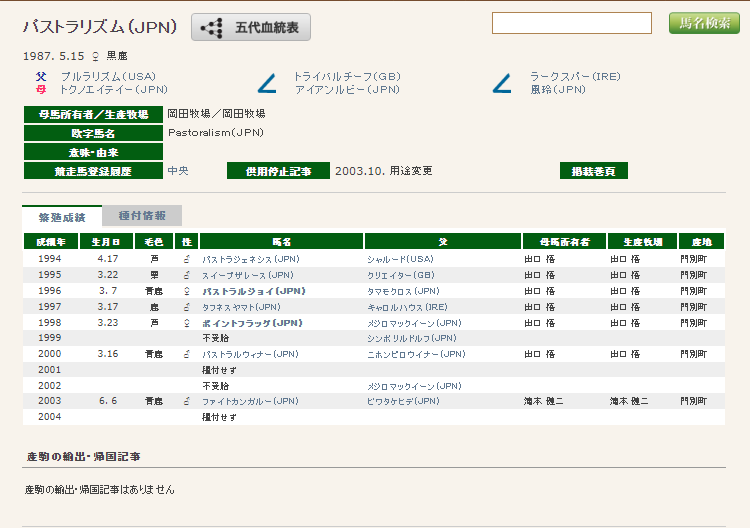The height and width of the screenshot is (528, 750).
Task: Click the 父 sire symbol icon
Action: 40,77
